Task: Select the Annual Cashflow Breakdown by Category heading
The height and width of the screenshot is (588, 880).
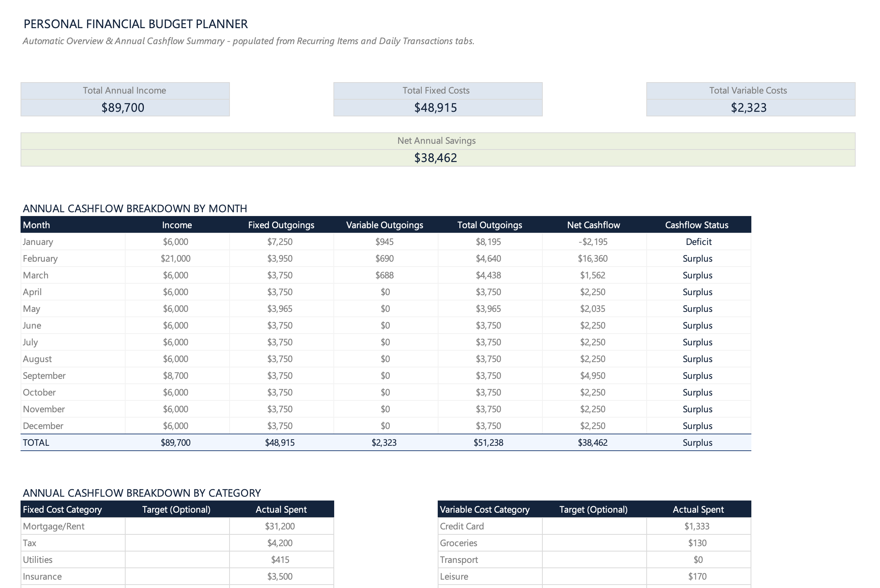Action: [142, 493]
